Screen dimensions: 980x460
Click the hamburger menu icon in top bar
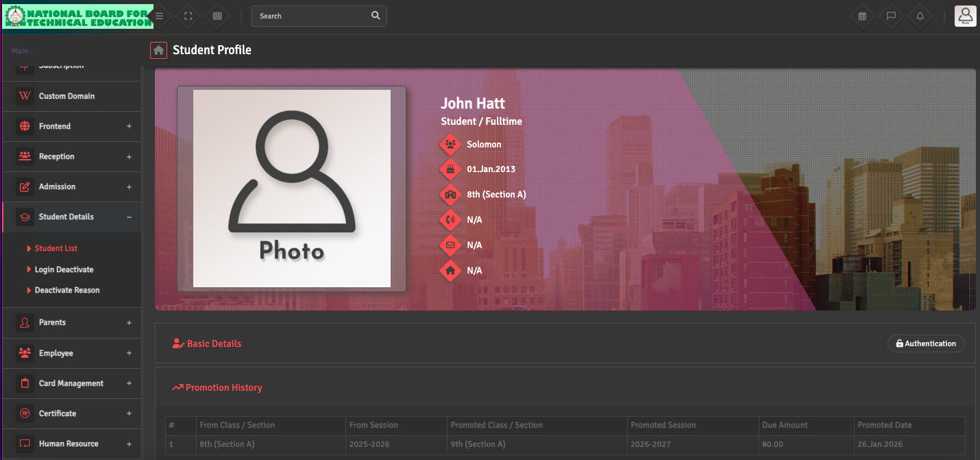coord(159,16)
